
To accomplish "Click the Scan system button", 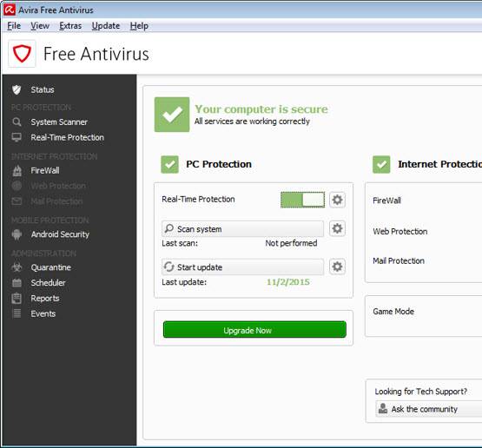I will pos(242,228).
